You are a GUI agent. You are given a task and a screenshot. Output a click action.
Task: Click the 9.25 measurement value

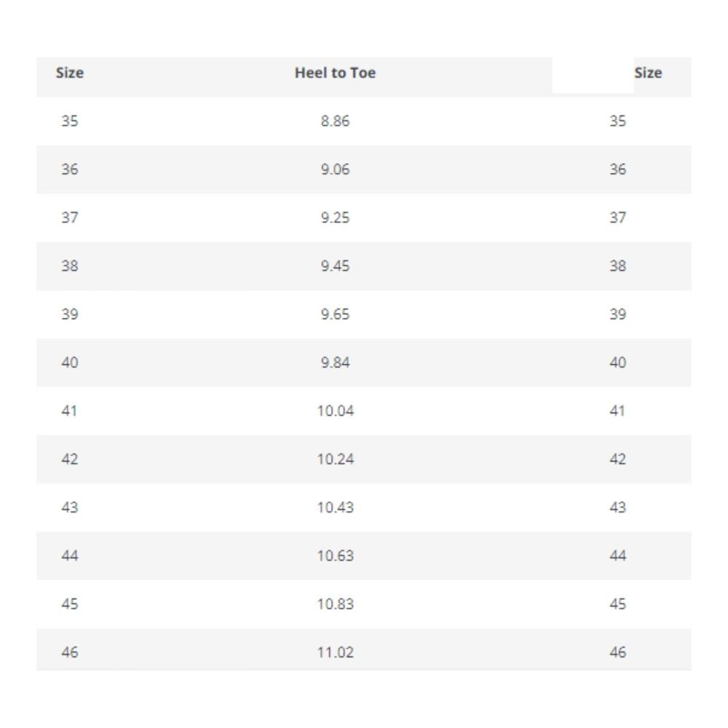[x=335, y=218]
